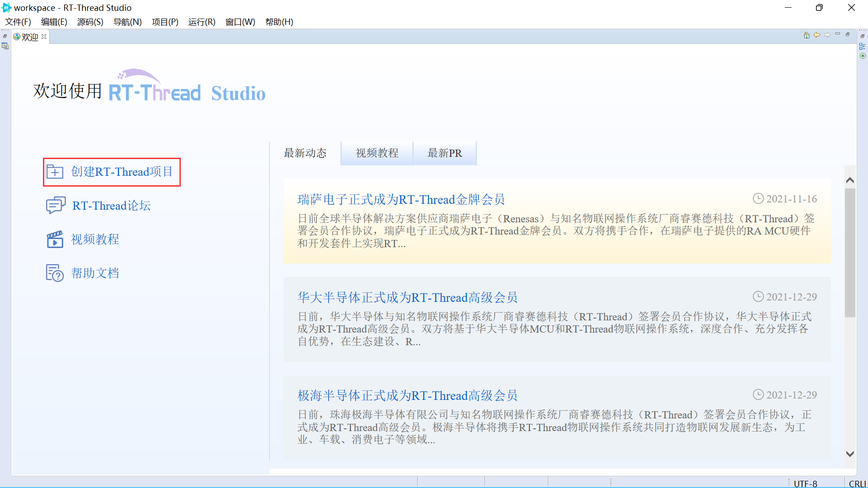Screen dimensions: 868x488
Task: Click the video tutorial clapperboard icon
Action: (x=55, y=239)
